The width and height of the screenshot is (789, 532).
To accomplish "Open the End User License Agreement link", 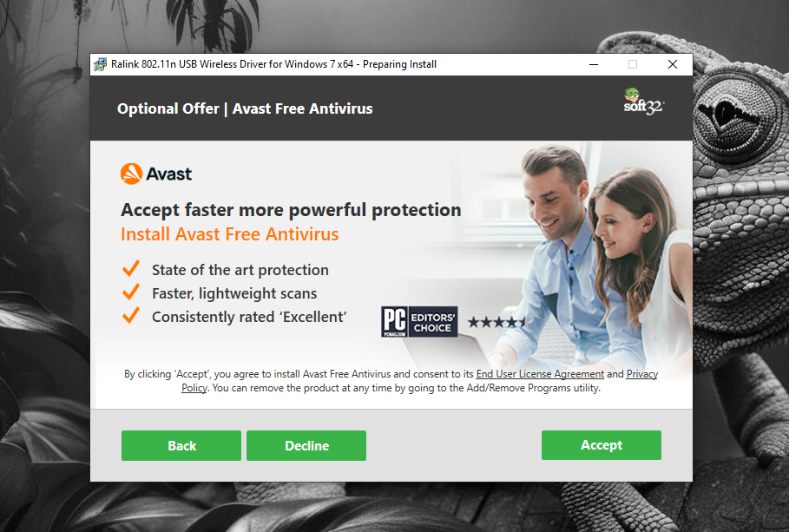I will pyautogui.click(x=540, y=374).
